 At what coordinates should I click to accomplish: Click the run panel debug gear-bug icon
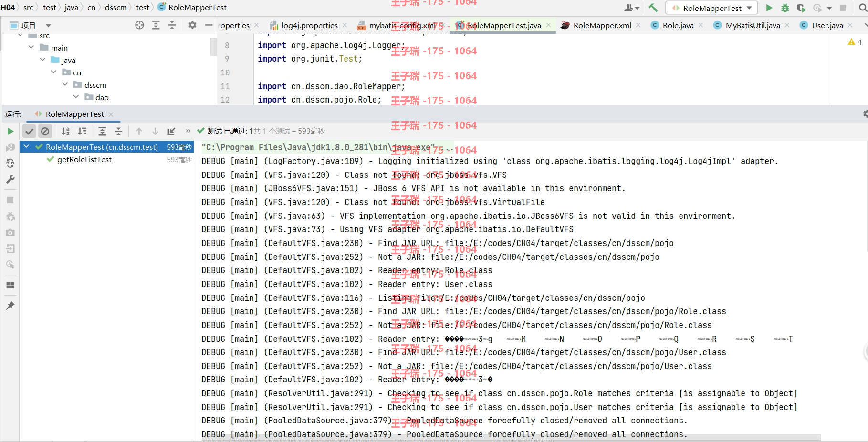tap(10, 216)
